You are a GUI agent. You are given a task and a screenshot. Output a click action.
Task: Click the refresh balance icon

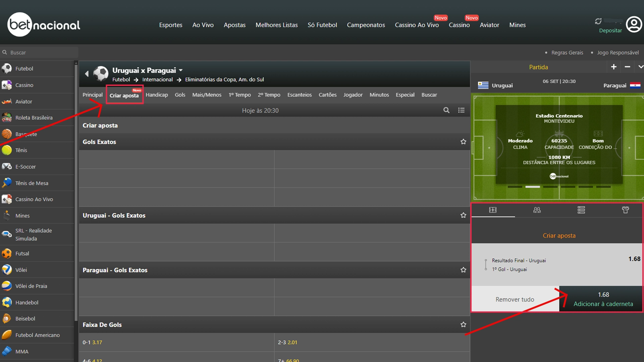(598, 21)
